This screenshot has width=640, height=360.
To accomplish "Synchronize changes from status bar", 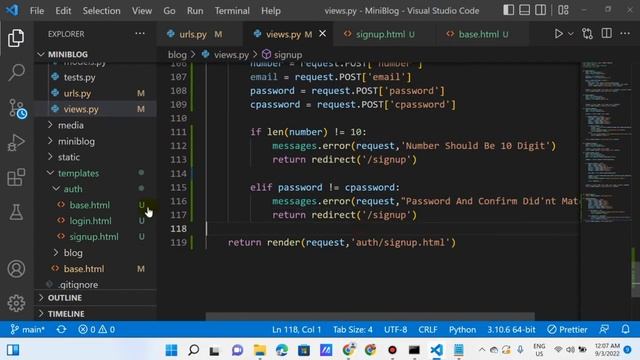I will 61,329.
